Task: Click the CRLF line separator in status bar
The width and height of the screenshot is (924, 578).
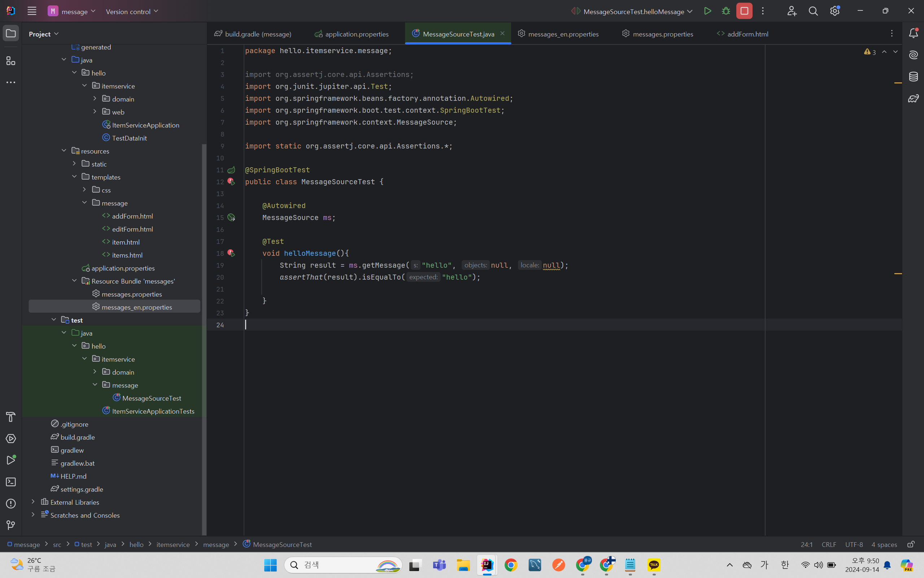Action: pyautogui.click(x=829, y=544)
